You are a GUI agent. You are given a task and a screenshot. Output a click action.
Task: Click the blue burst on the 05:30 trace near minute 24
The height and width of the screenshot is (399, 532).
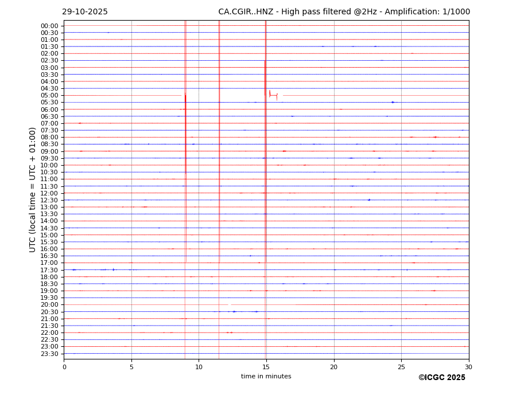pyautogui.click(x=393, y=102)
